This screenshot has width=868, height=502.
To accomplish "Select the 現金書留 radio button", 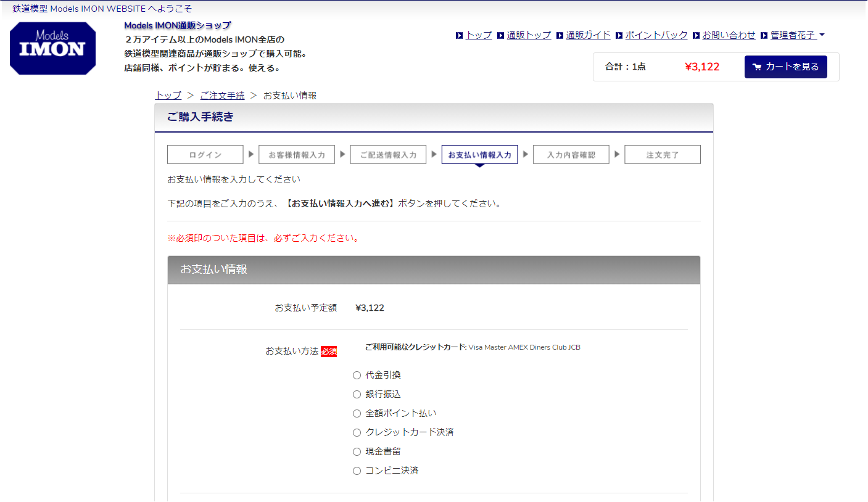I will click(357, 451).
